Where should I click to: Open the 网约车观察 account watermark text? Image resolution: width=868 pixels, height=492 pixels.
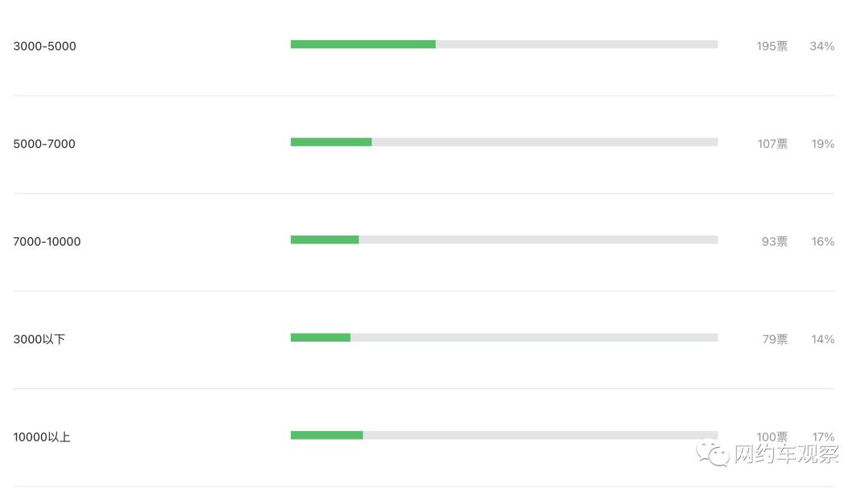pos(786,454)
